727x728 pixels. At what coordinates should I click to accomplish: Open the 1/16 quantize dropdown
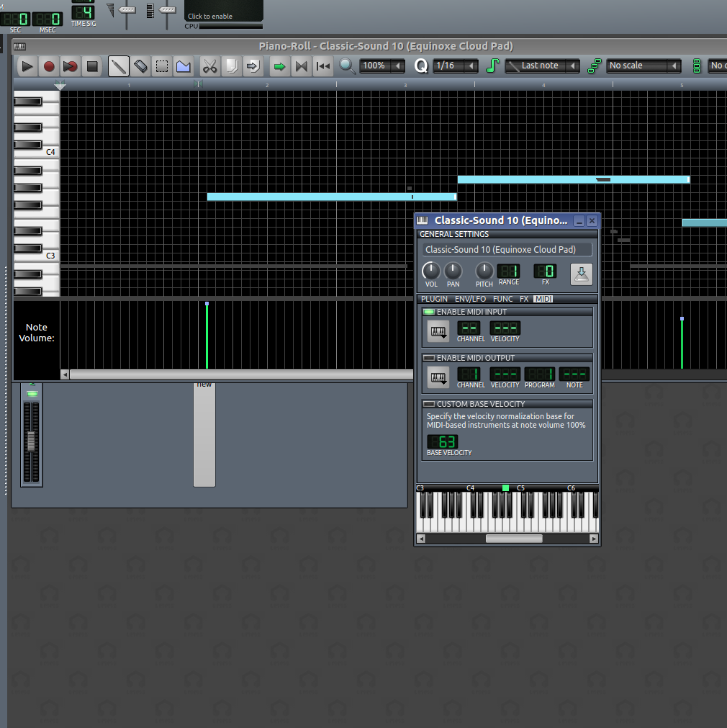(455, 66)
